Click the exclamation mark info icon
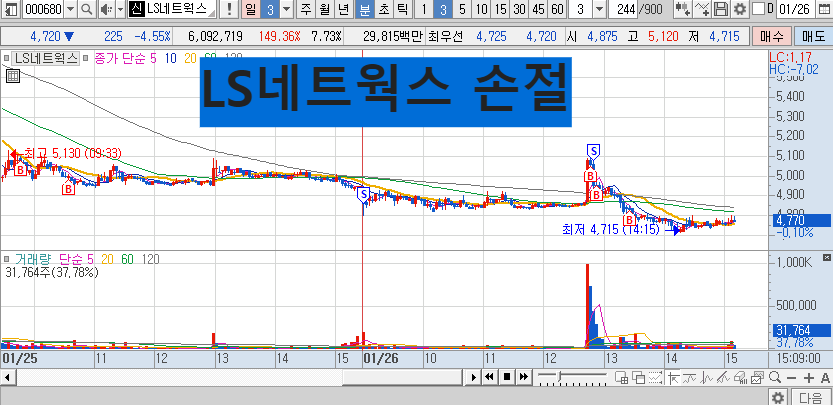 pyautogui.click(x=228, y=9)
